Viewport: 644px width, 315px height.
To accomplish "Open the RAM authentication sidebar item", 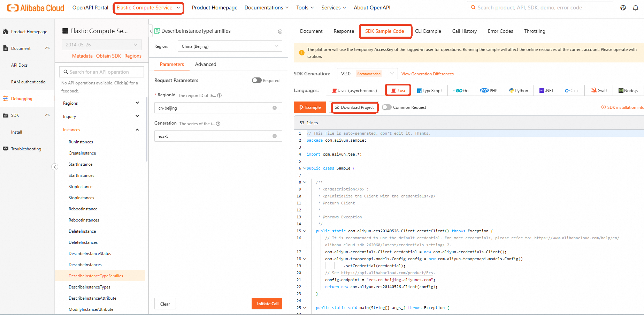I will click(x=30, y=82).
